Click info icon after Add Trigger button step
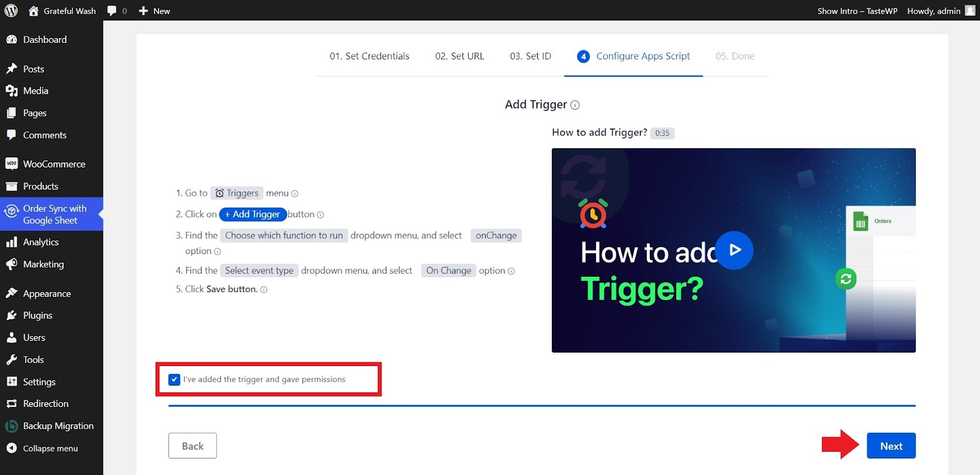The width and height of the screenshot is (980, 475). [320, 215]
